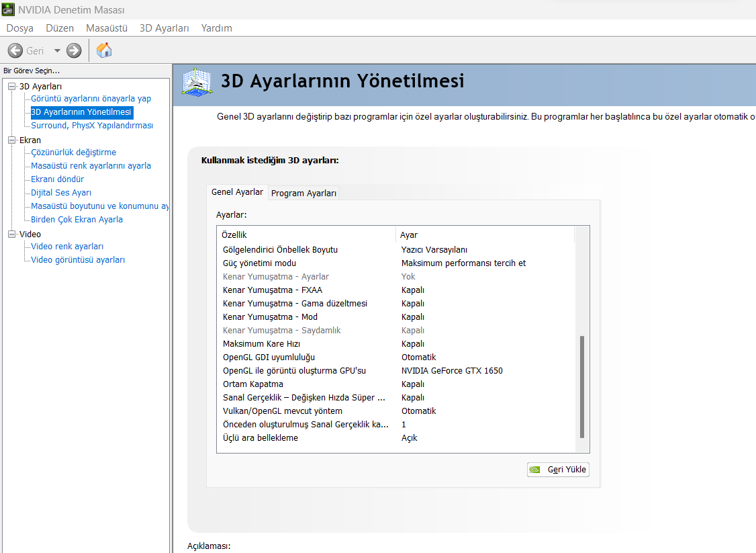
Task: Open the back history dropdown arrow
Action: pyautogui.click(x=57, y=50)
